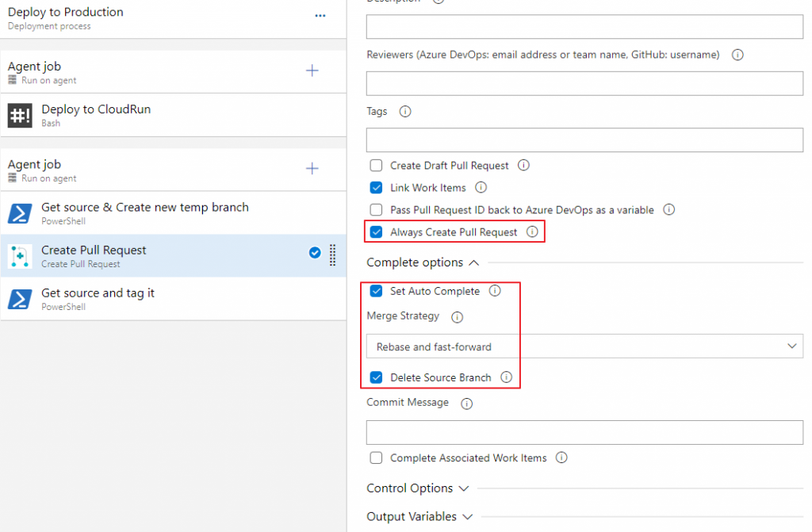
Task: Show info for Reviewers field
Action: (x=737, y=55)
